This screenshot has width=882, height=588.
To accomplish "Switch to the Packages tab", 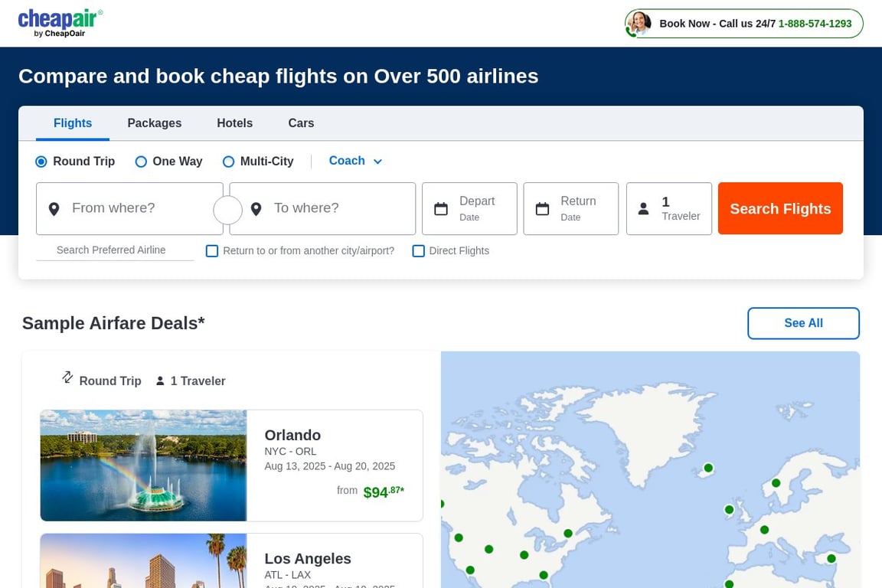I will tap(155, 123).
